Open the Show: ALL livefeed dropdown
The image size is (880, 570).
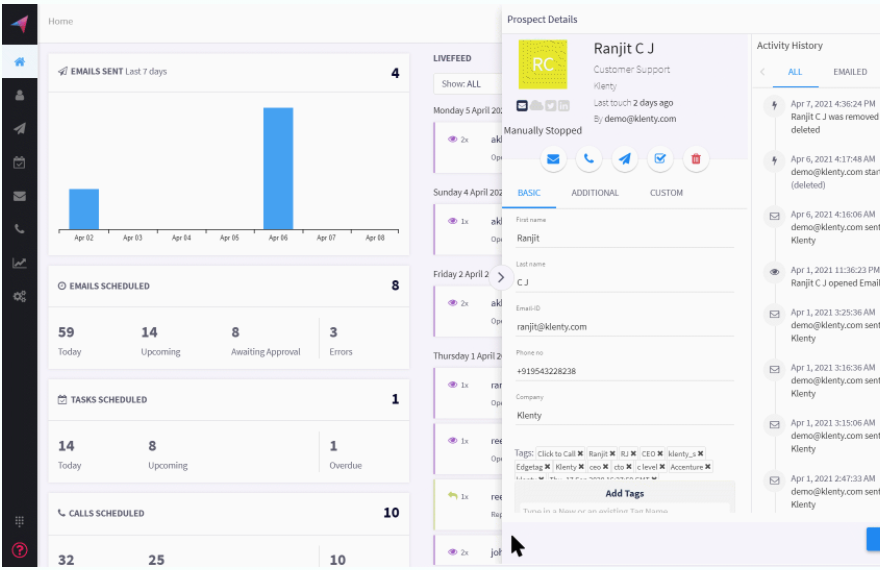click(467, 84)
